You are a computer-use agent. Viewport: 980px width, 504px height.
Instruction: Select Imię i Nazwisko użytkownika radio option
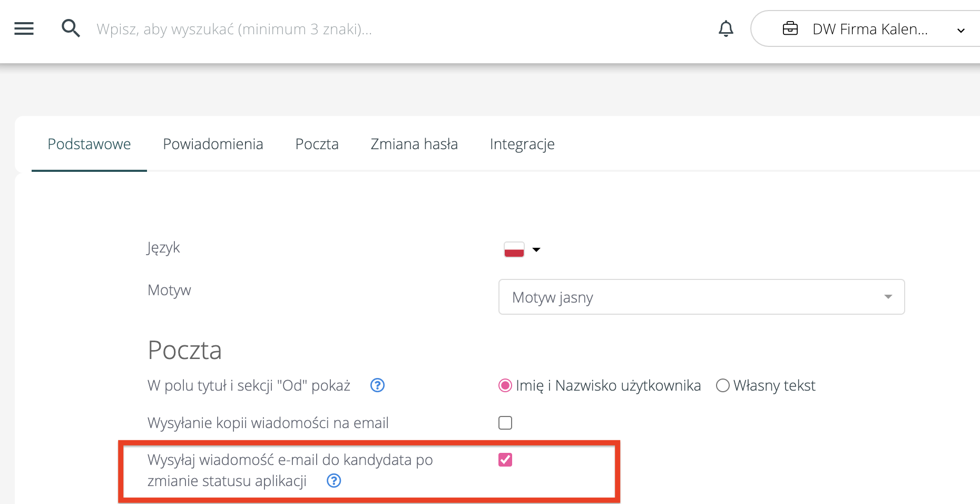pyautogui.click(x=505, y=386)
